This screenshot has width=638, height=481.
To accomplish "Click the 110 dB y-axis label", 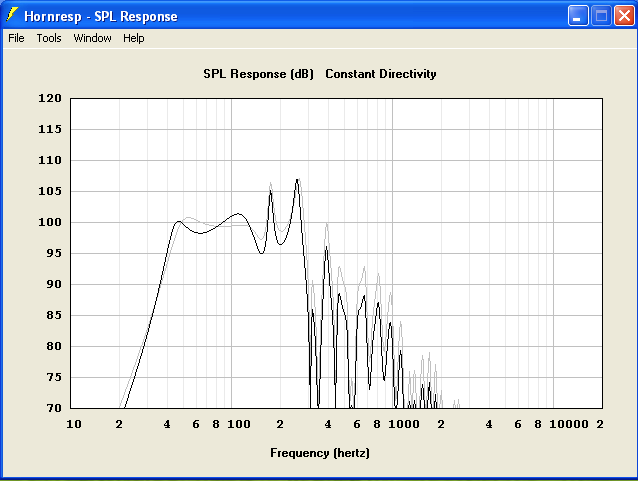I will click(50, 160).
